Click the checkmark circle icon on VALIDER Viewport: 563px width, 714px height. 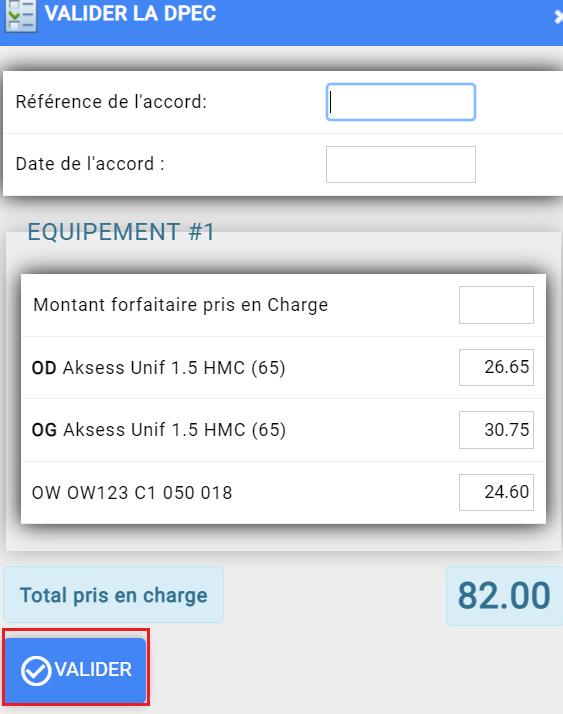(36, 671)
